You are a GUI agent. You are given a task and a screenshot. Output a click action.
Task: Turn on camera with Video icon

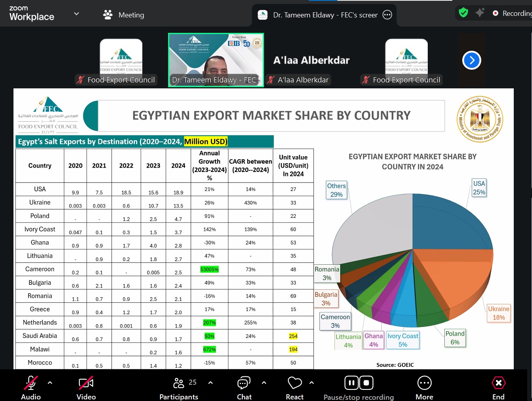[x=86, y=383]
